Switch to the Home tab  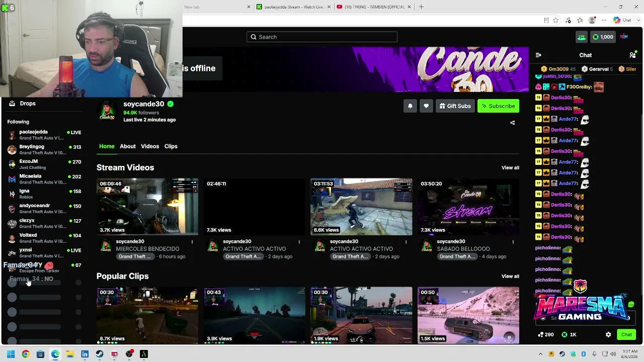(107, 146)
